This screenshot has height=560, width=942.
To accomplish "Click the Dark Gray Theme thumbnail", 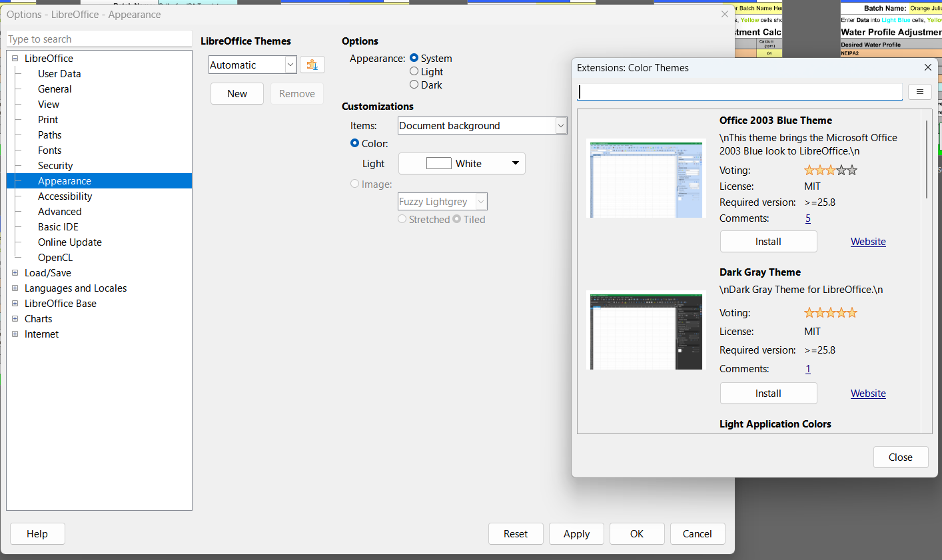I will click(x=646, y=330).
